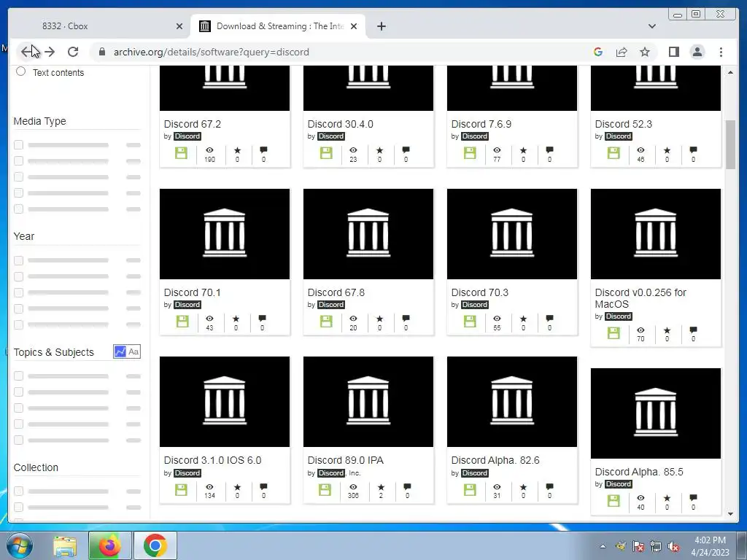This screenshot has height=560, width=747.
Task: Show hidden system tray icons
Action: 603,547
